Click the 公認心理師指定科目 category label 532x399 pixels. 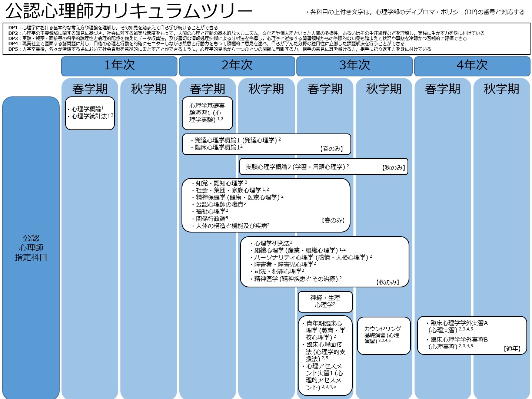[31, 248]
